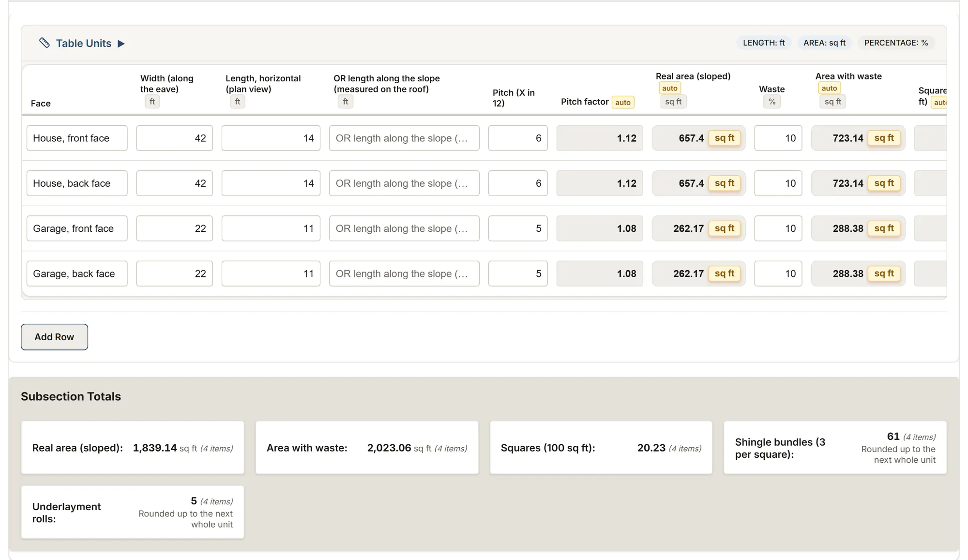
Task: Click pitch field for House, back face
Action: pos(518,183)
